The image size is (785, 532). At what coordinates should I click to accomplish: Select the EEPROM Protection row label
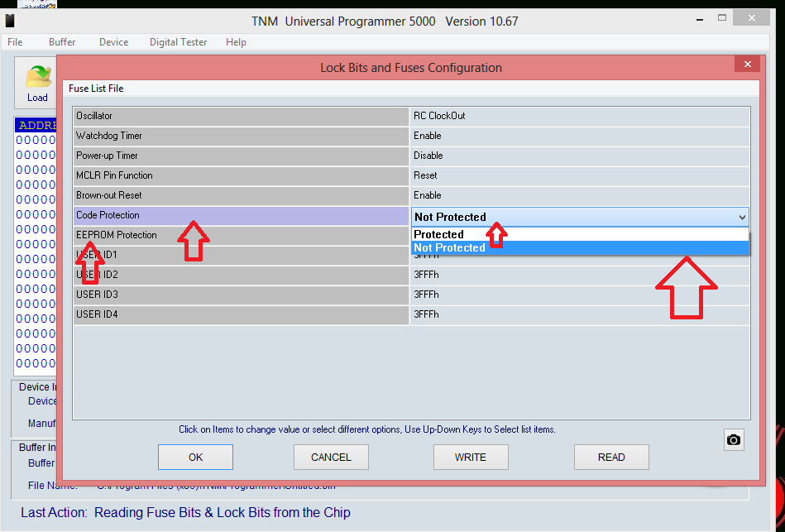(241, 236)
